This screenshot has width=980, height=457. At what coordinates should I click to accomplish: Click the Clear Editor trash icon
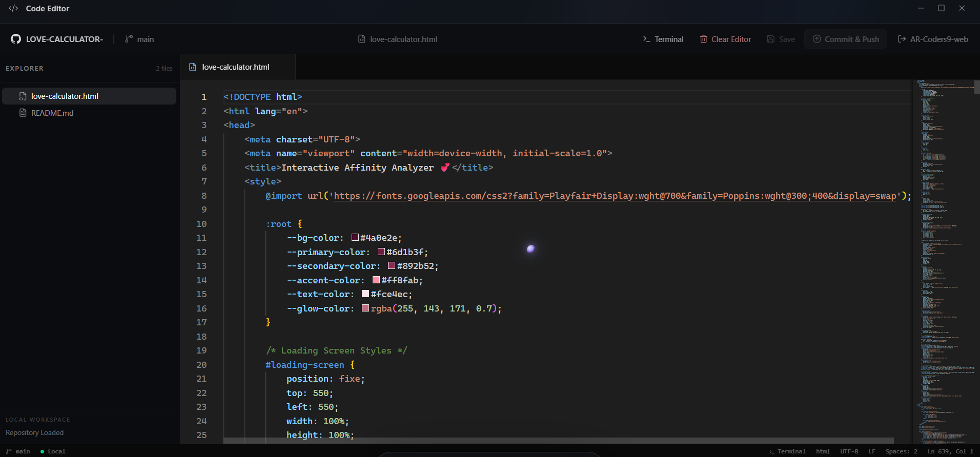point(704,39)
